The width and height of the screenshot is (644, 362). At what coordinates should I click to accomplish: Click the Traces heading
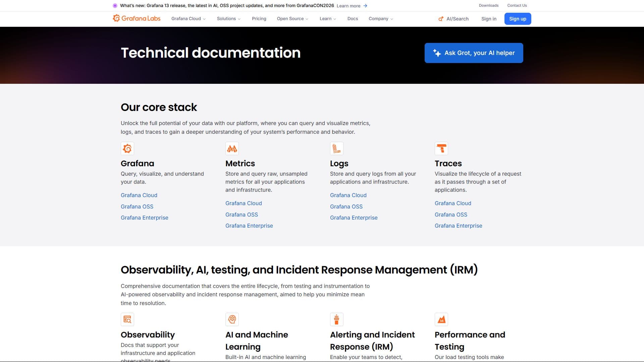click(x=448, y=163)
